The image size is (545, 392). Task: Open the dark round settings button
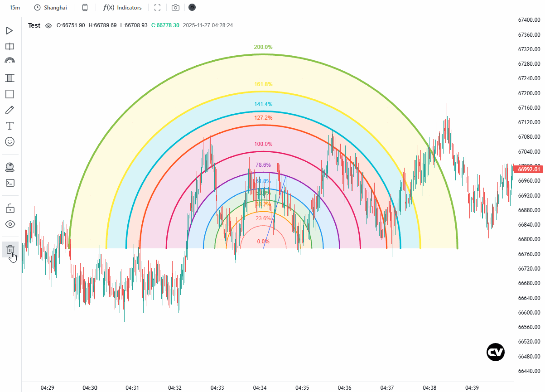click(x=193, y=8)
